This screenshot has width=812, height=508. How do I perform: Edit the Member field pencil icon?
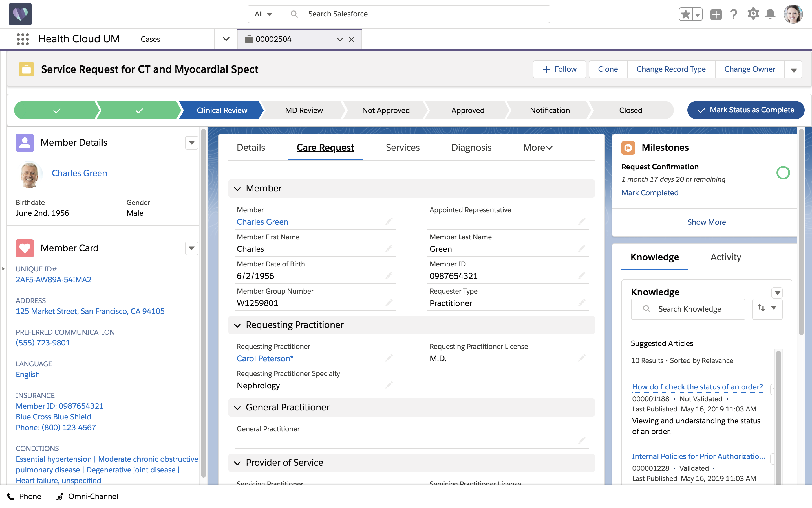click(389, 221)
